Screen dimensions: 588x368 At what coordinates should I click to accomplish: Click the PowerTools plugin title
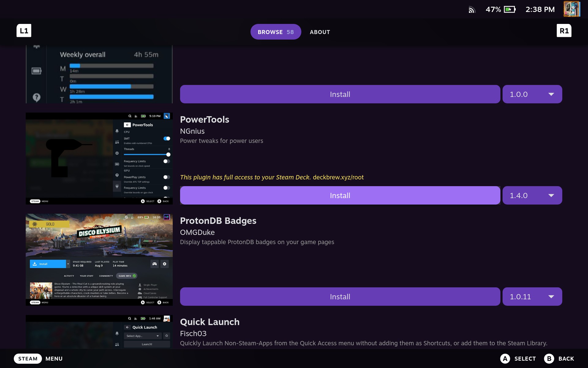click(205, 120)
